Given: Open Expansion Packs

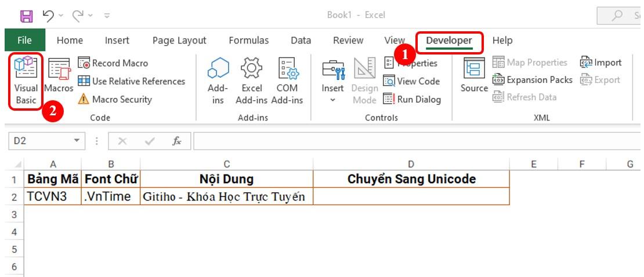Looking at the screenshot, I should click(x=533, y=80).
